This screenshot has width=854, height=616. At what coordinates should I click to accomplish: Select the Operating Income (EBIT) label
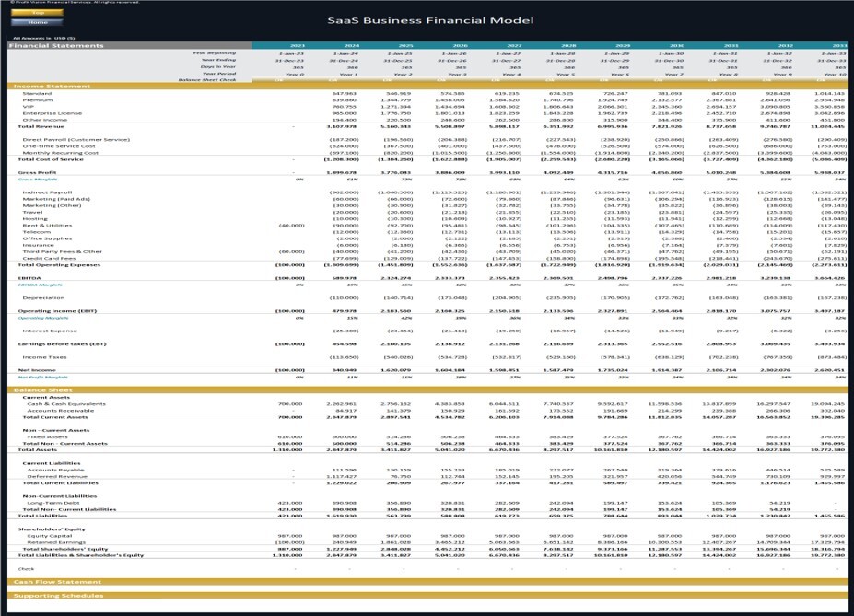coord(57,311)
